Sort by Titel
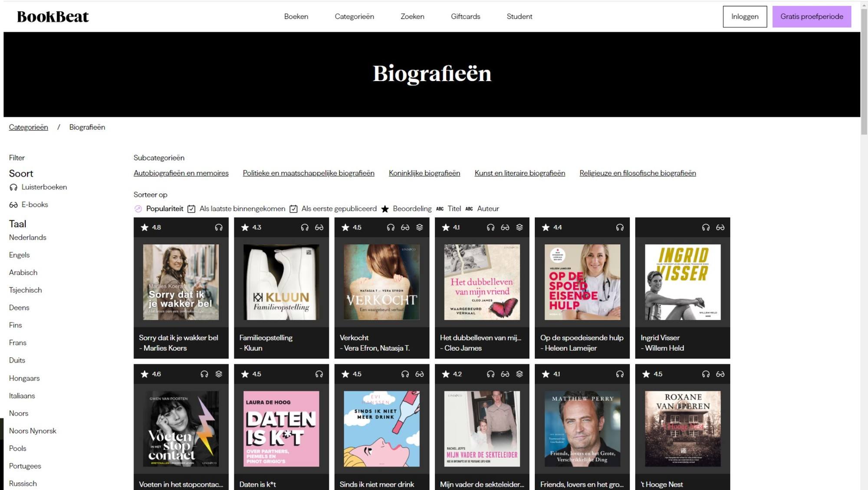 point(454,209)
